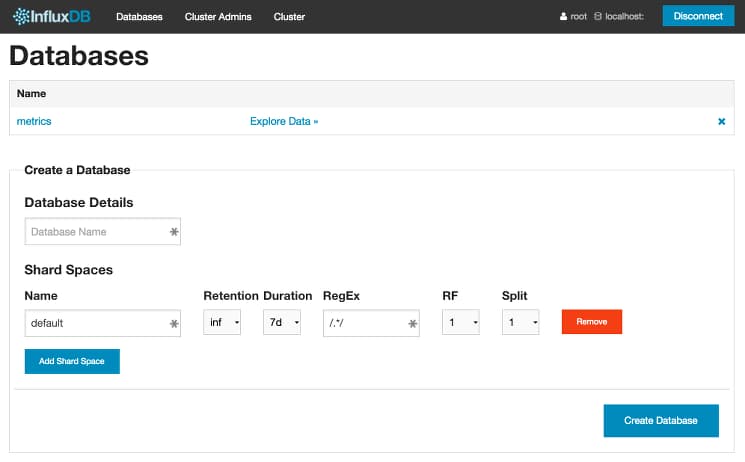Screen dimensions: 745x462
Task: Click the Shard Spaces heading
Action: click(x=68, y=270)
